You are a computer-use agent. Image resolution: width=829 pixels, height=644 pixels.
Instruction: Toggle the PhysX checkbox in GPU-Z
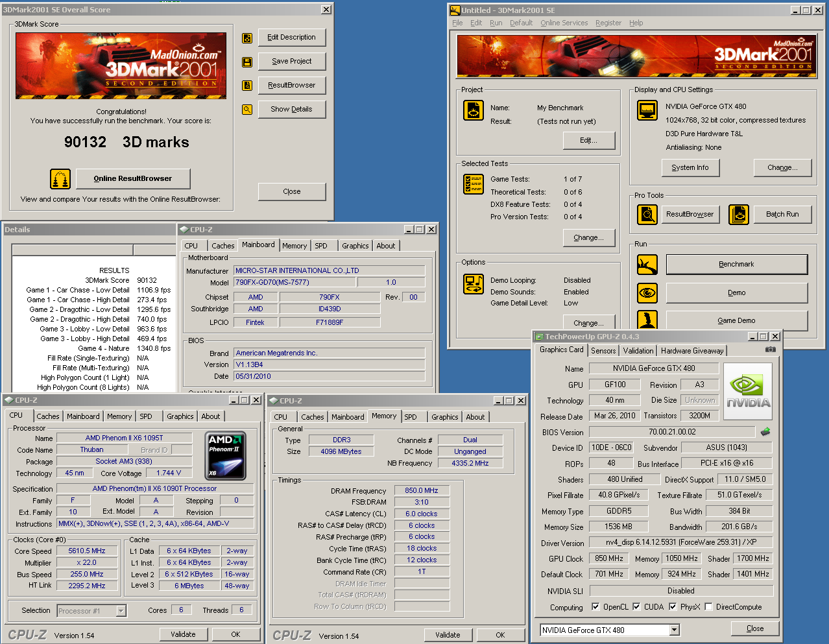673,607
